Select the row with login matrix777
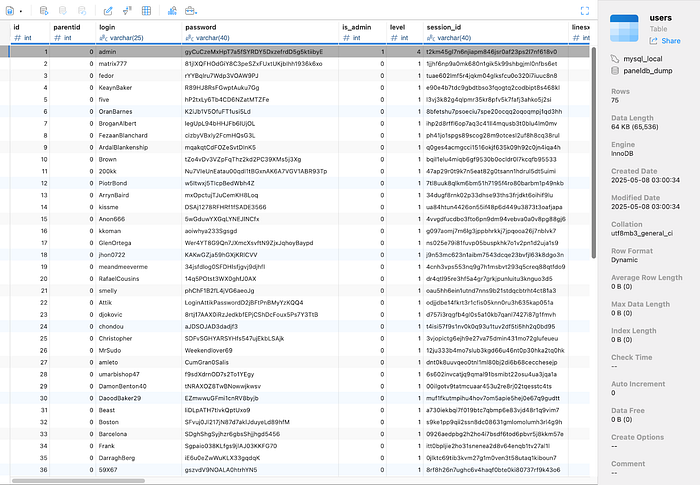The image size is (700, 485). click(120, 63)
